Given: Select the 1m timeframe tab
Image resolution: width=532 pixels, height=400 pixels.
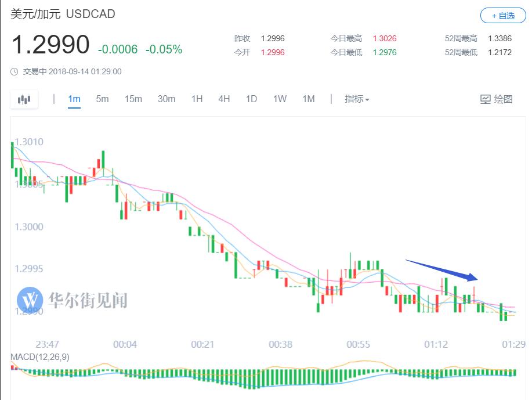Looking at the screenshot, I should click(x=74, y=99).
